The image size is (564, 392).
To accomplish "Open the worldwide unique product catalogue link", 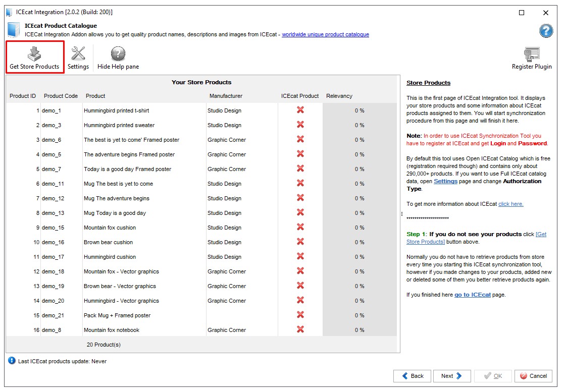I will [325, 34].
